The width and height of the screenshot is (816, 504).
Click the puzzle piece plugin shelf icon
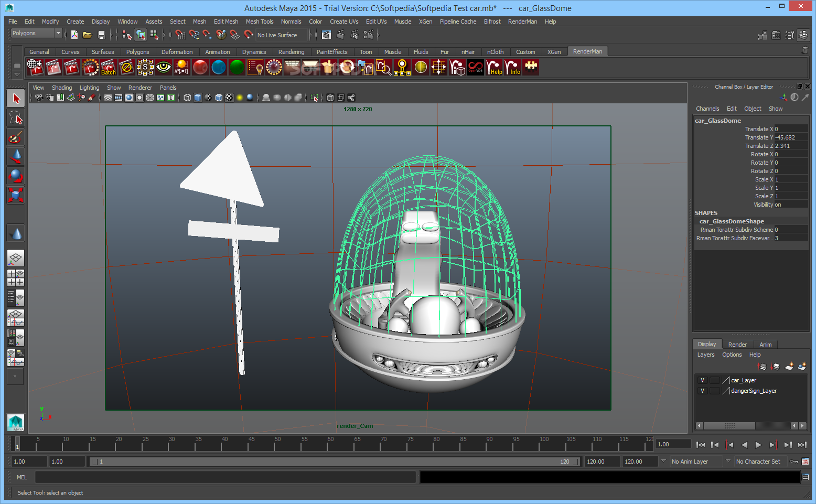point(531,67)
